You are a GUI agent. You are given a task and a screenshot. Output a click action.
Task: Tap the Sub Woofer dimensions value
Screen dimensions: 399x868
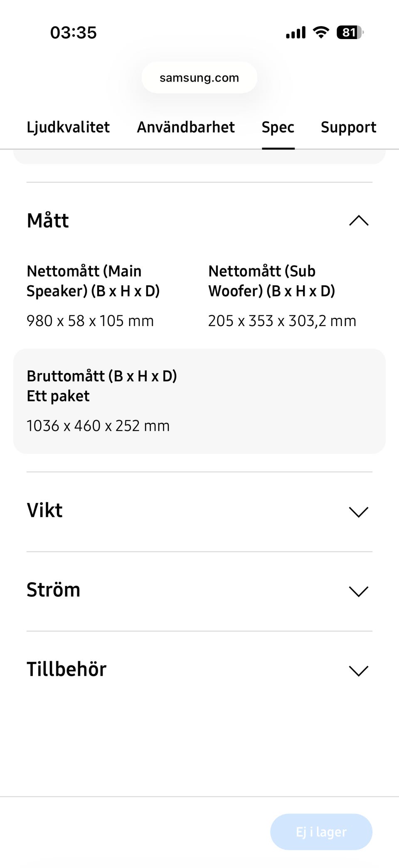[x=282, y=321]
